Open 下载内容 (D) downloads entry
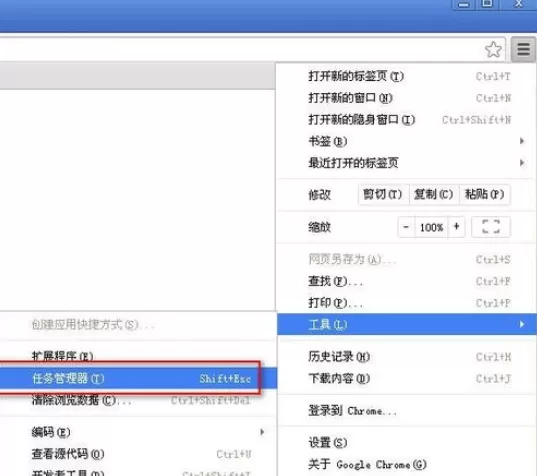The image size is (537, 476). [406, 378]
